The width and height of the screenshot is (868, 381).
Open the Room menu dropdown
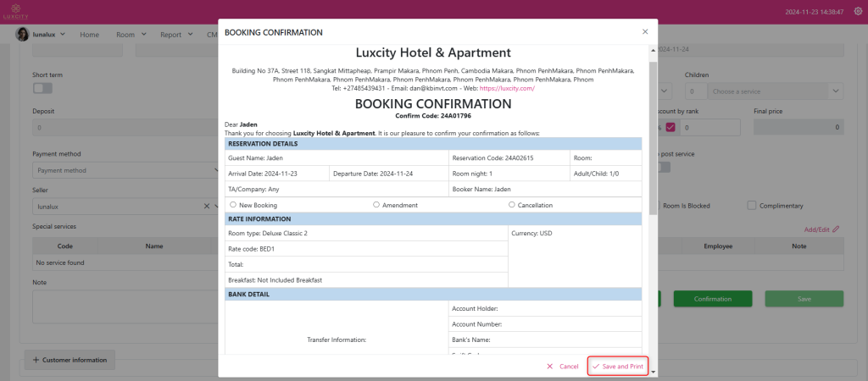pyautogui.click(x=131, y=35)
